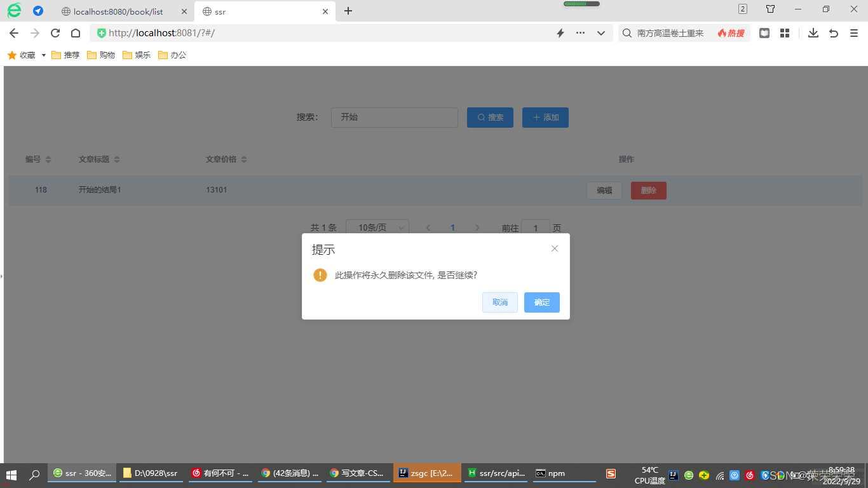
Task: Switch to the npm terminal taskbar item
Action: [566, 473]
